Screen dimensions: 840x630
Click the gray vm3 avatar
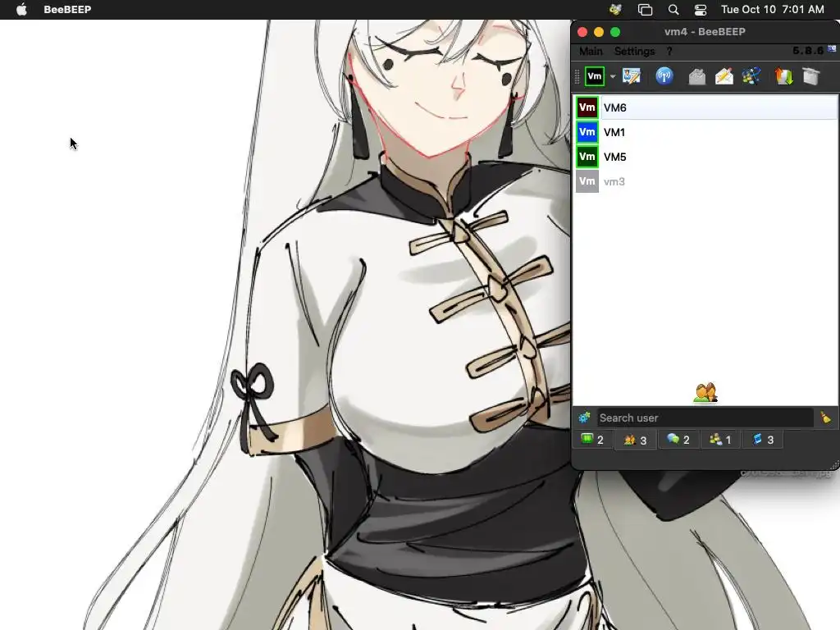[587, 181]
